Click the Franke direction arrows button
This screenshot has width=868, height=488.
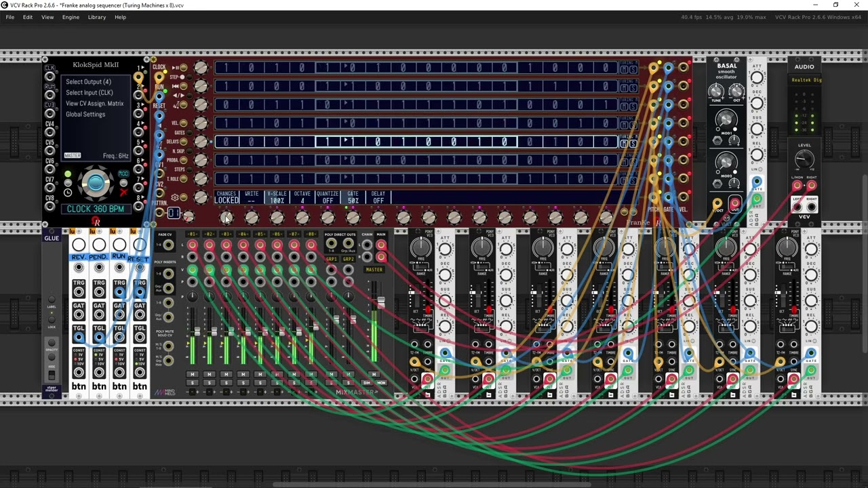tap(190, 96)
